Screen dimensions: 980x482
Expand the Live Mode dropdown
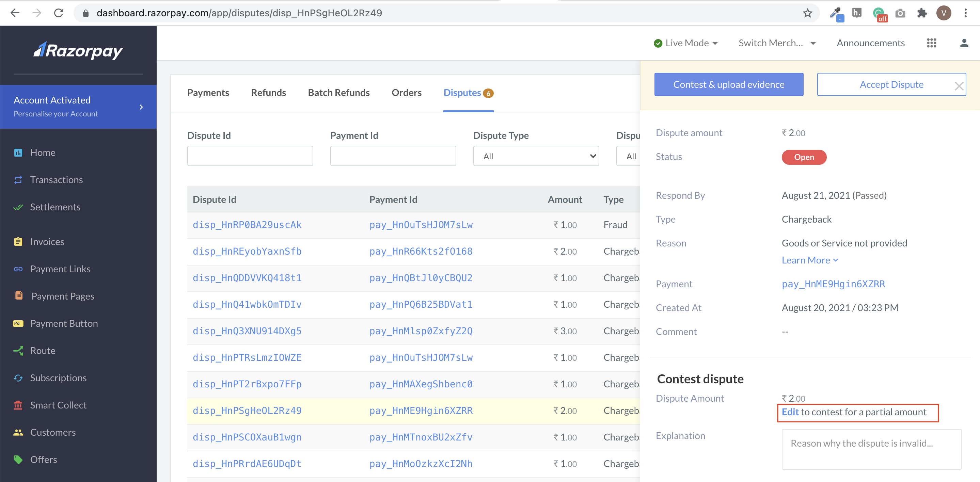click(x=686, y=43)
